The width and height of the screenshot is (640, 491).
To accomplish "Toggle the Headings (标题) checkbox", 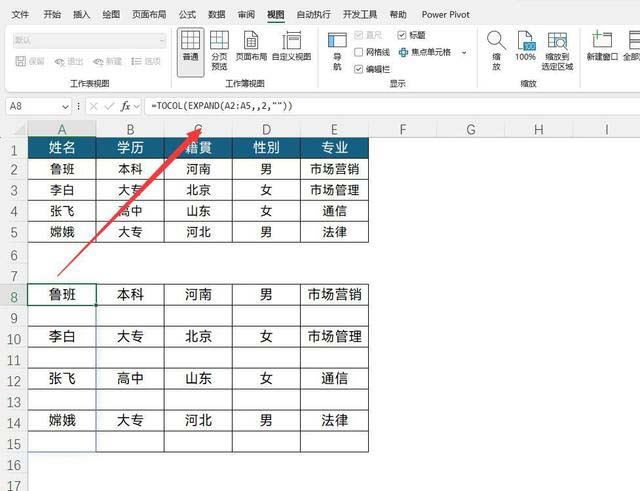I will 403,35.
